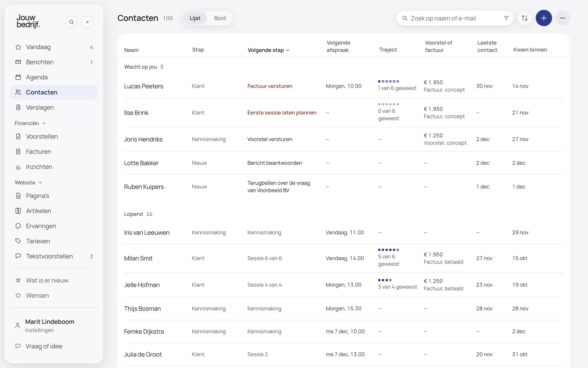Click the open-in-new arrow icon beside logo
The width and height of the screenshot is (588, 368).
point(87,22)
